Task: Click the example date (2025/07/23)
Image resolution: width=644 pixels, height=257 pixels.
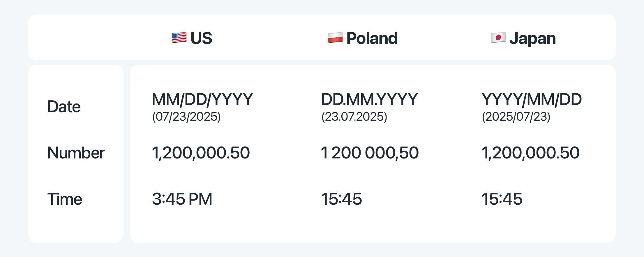Action: [516, 117]
